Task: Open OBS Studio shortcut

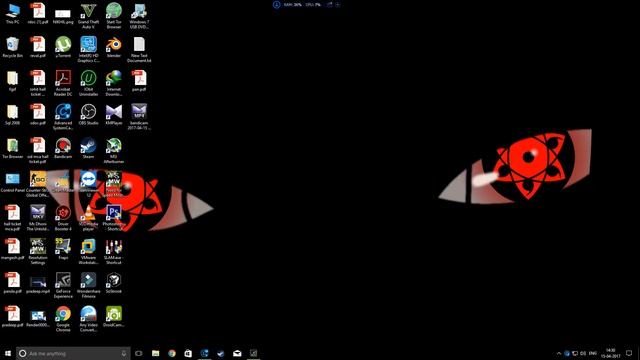Action: point(88,115)
